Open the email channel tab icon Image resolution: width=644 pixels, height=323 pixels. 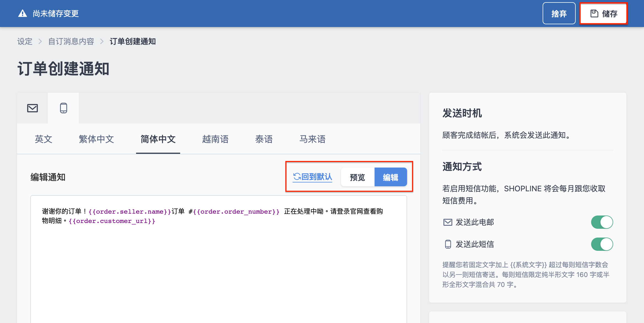coord(33,108)
